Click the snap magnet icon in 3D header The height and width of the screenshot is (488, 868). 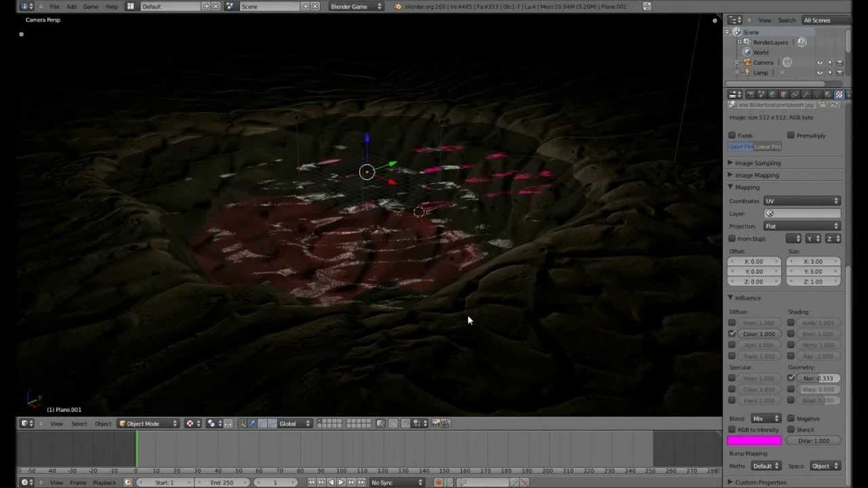tap(406, 424)
